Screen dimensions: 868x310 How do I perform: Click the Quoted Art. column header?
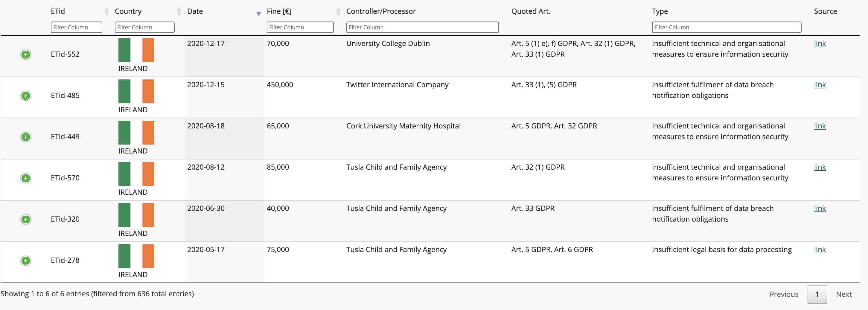click(x=531, y=11)
